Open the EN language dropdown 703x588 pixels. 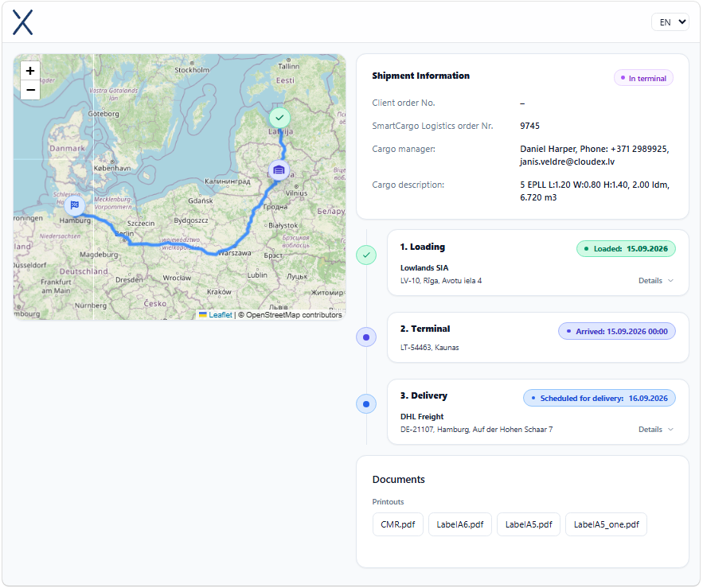670,22
